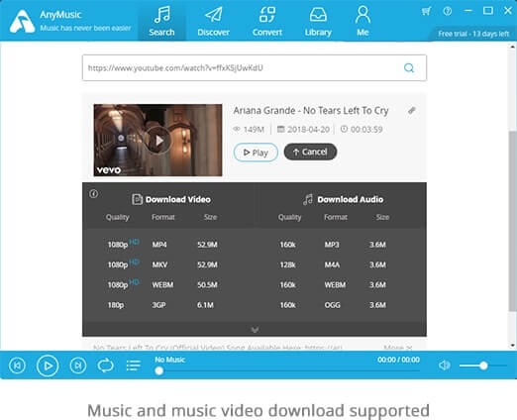Adjust the volume slider knob
The width and height of the screenshot is (517, 420).
(x=483, y=366)
